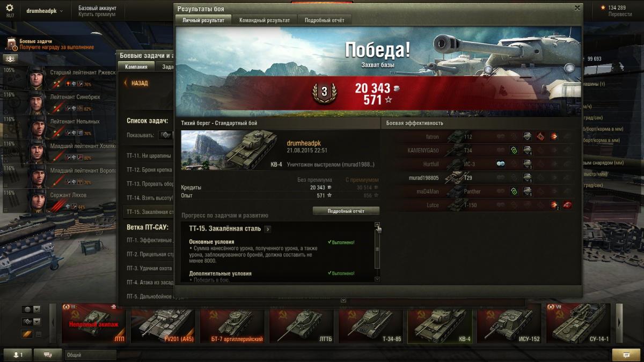
Task: Click the spotted icon in Hurtfull row
Action: (501, 164)
